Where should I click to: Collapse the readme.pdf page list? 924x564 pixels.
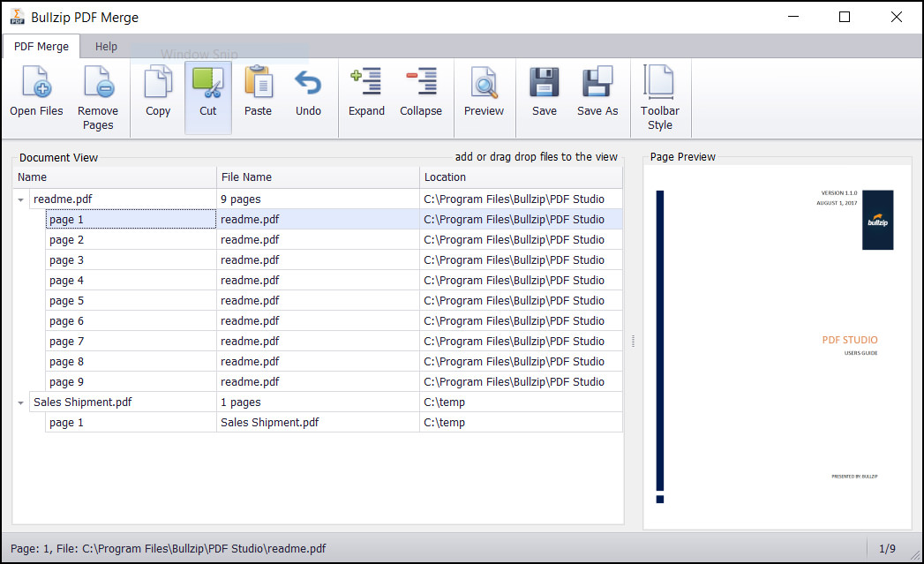20,199
